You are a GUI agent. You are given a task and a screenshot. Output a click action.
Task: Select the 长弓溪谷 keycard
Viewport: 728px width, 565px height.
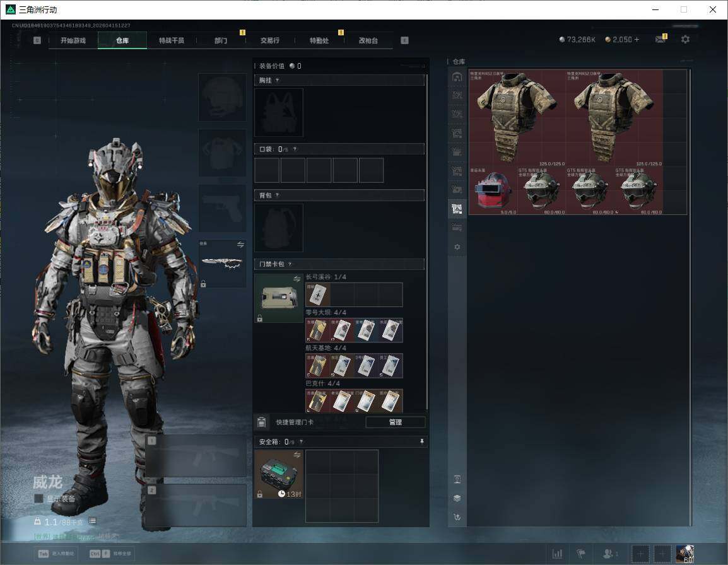(318, 294)
